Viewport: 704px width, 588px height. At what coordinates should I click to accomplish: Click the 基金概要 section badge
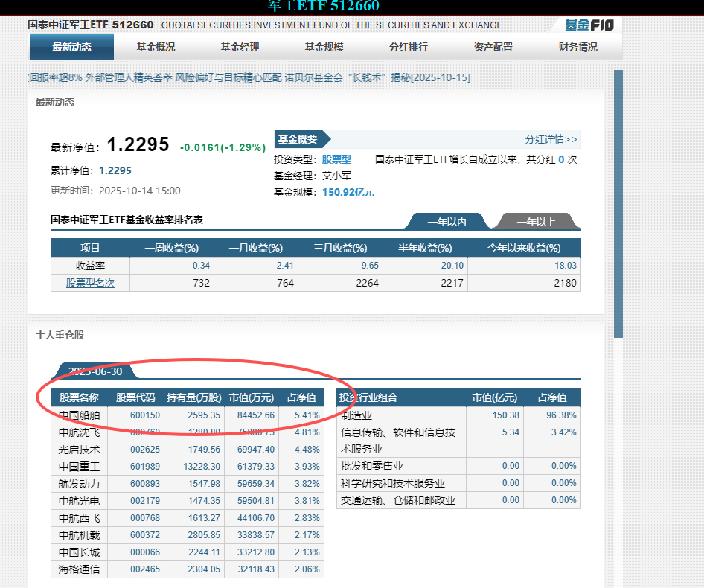tap(301, 139)
